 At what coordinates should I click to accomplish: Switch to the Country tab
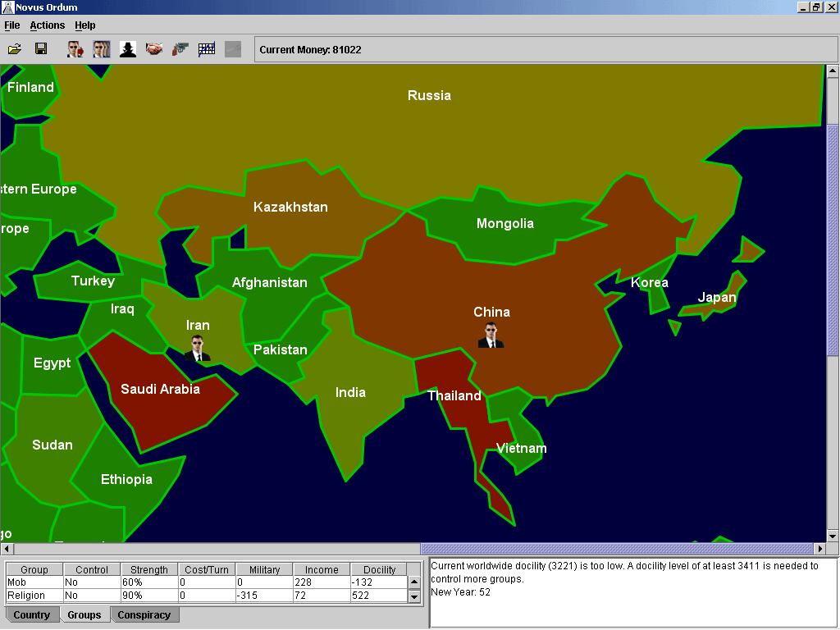(32, 615)
